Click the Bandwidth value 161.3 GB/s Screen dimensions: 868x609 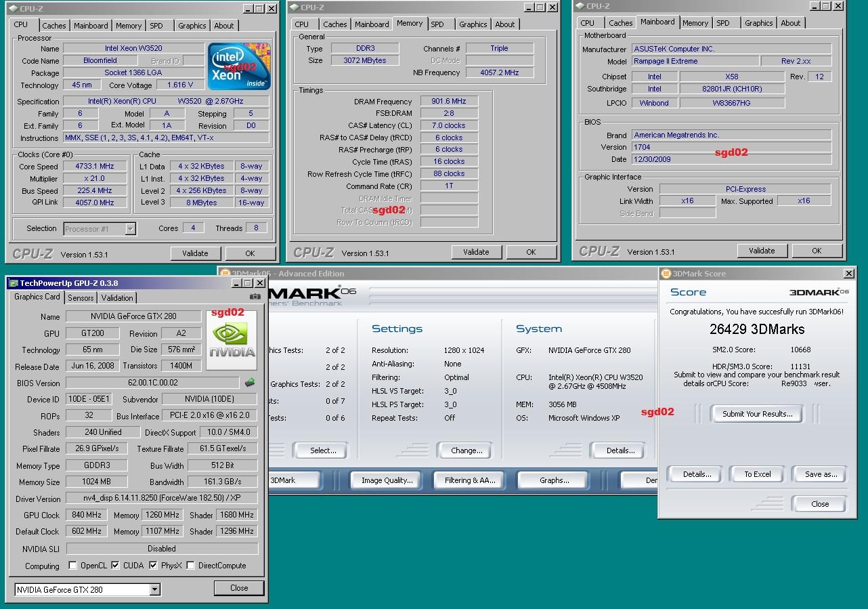[x=223, y=482]
